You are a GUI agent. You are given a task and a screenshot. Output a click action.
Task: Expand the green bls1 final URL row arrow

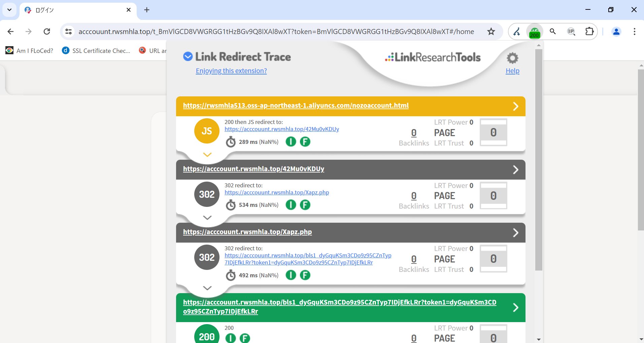(515, 307)
